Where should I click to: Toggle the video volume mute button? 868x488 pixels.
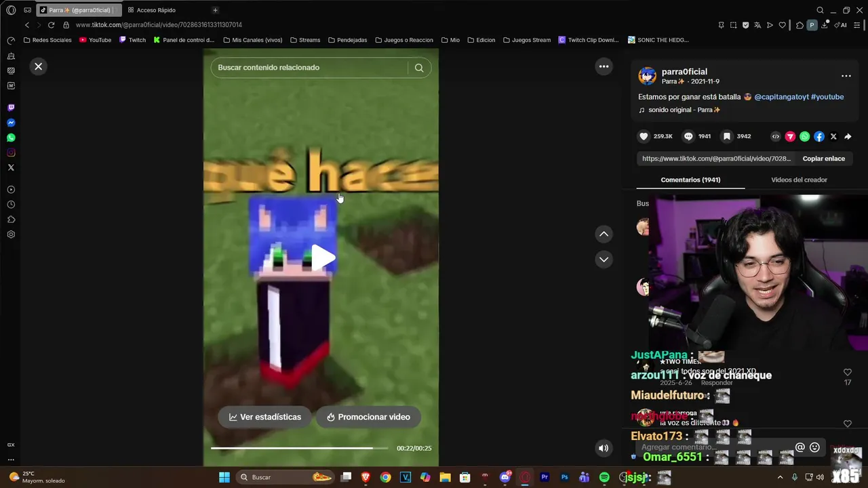[604, 448]
